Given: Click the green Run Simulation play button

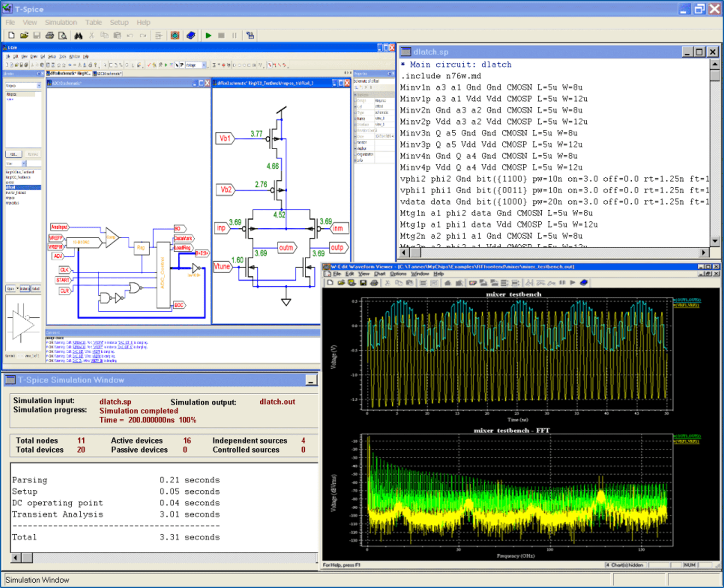Looking at the screenshot, I should pos(208,35).
